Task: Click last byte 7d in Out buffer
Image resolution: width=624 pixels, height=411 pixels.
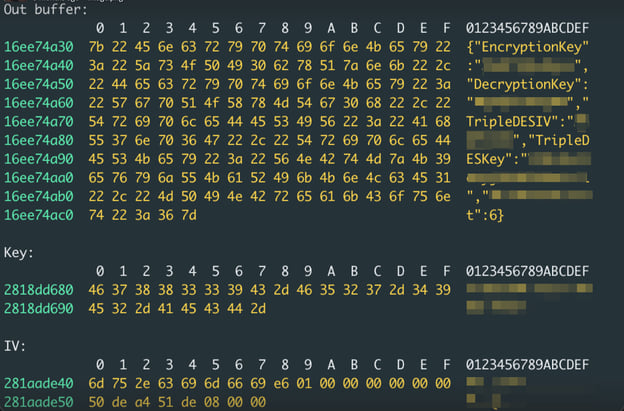Action: 189,215
